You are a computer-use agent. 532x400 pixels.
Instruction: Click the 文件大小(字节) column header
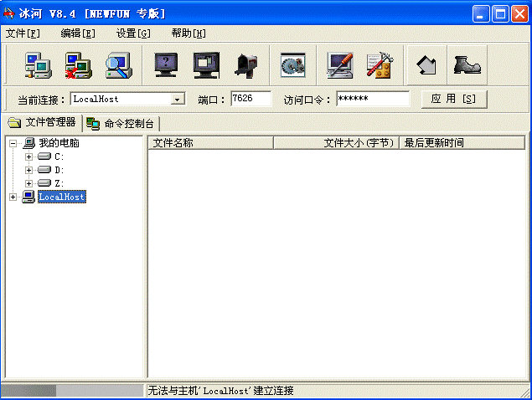coord(336,143)
